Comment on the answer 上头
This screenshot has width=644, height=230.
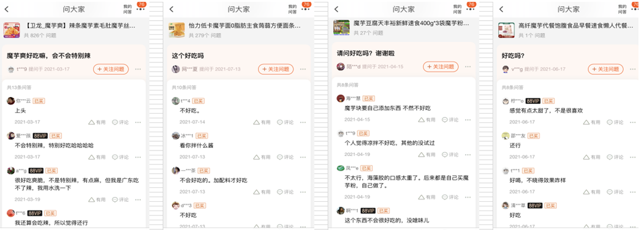point(120,122)
